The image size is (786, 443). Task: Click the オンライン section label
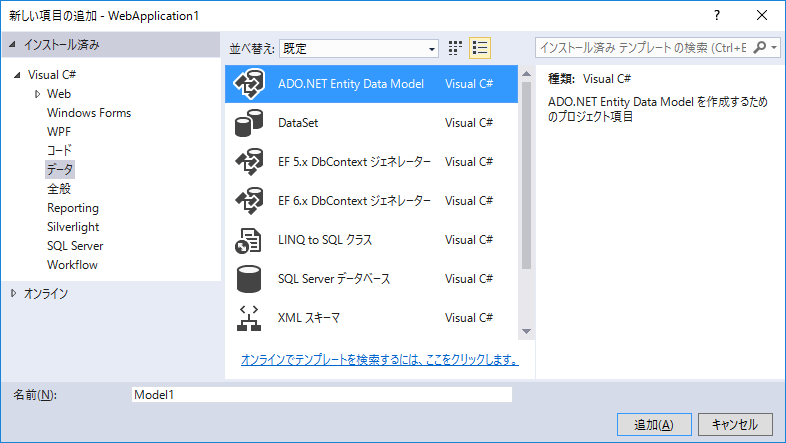pos(46,293)
